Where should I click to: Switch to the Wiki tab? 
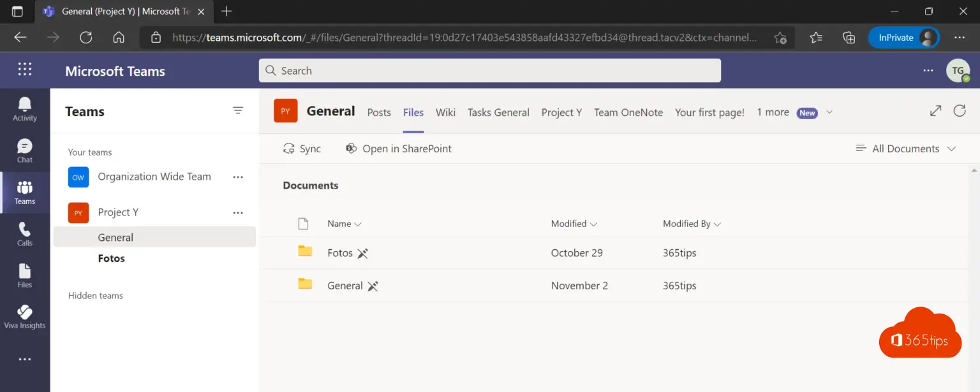coord(445,112)
